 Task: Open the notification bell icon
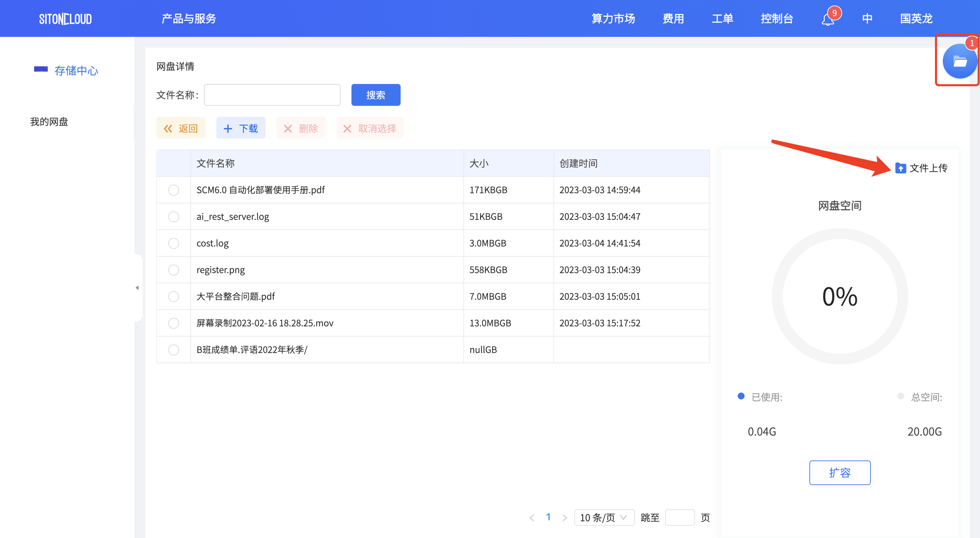click(x=828, y=19)
